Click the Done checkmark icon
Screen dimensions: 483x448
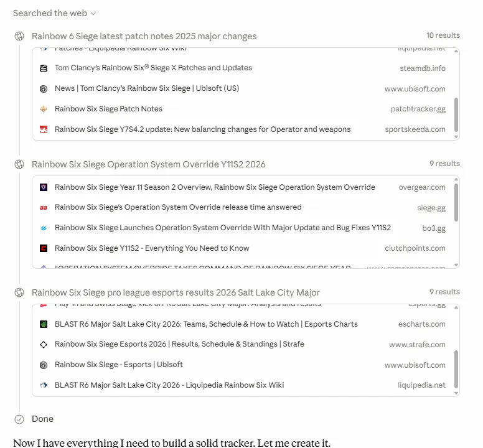pos(19,419)
